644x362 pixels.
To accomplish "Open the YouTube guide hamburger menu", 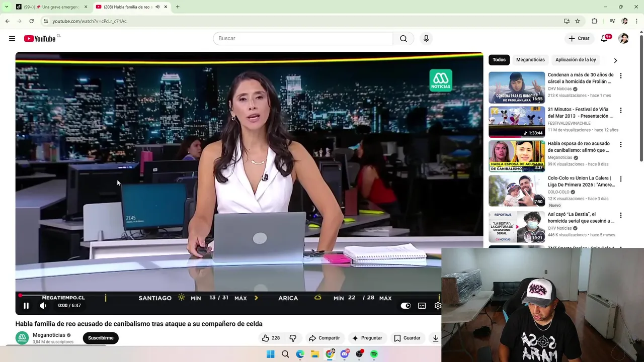I will 12,38.
